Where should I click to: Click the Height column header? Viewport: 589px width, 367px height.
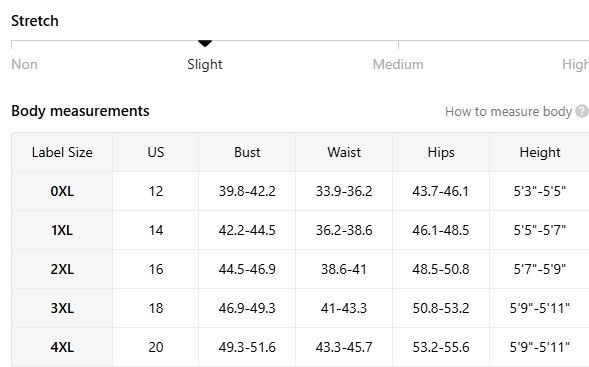[540, 152]
